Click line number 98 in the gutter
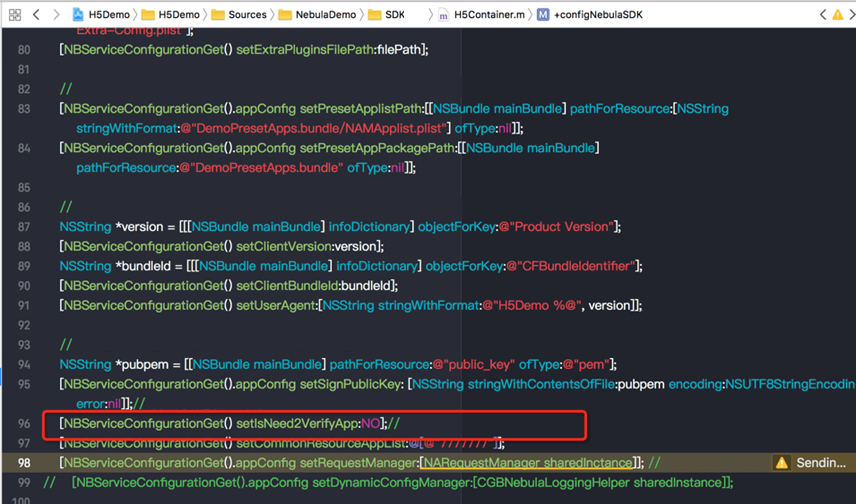856x504 pixels. click(24, 463)
